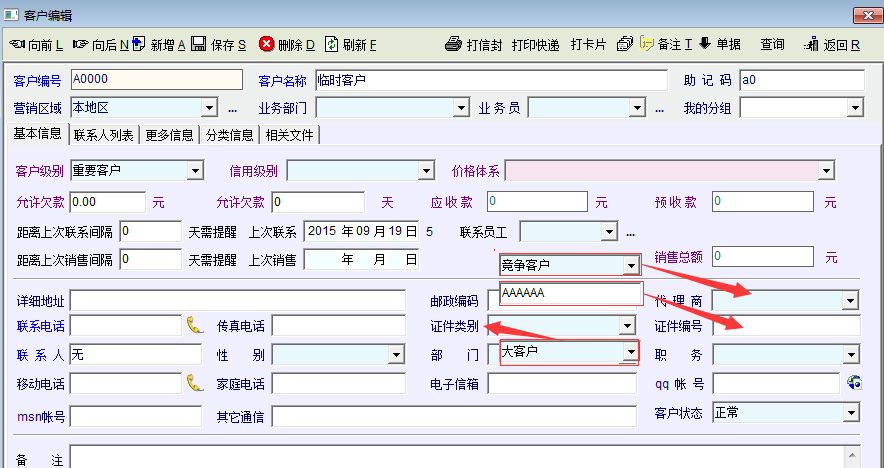Click the phone icon next to 移动电话
This screenshot has height=468, width=884.
pos(194,382)
